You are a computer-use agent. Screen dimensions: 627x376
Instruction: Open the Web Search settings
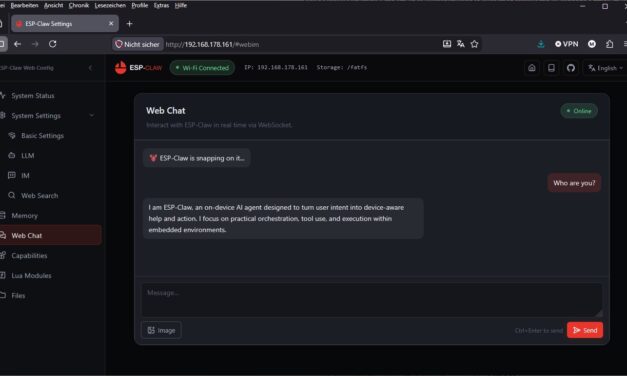[40, 196]
